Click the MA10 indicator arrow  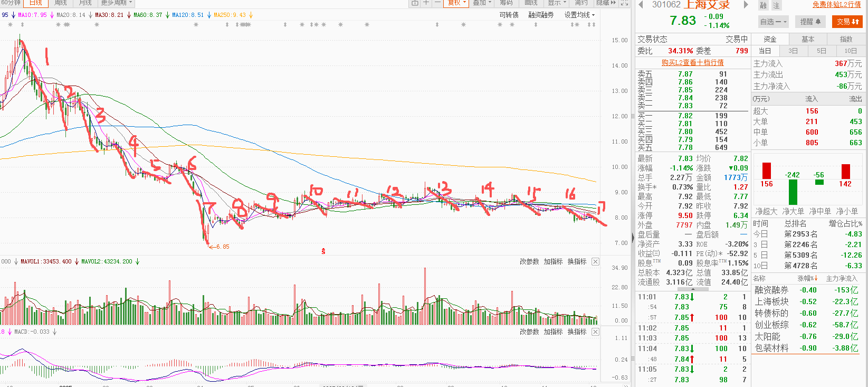click(52, 15)
